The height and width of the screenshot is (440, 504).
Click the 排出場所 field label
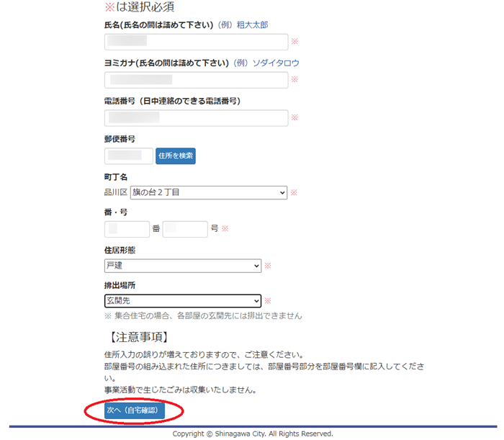pyautogui.click(x=120, y=285)
